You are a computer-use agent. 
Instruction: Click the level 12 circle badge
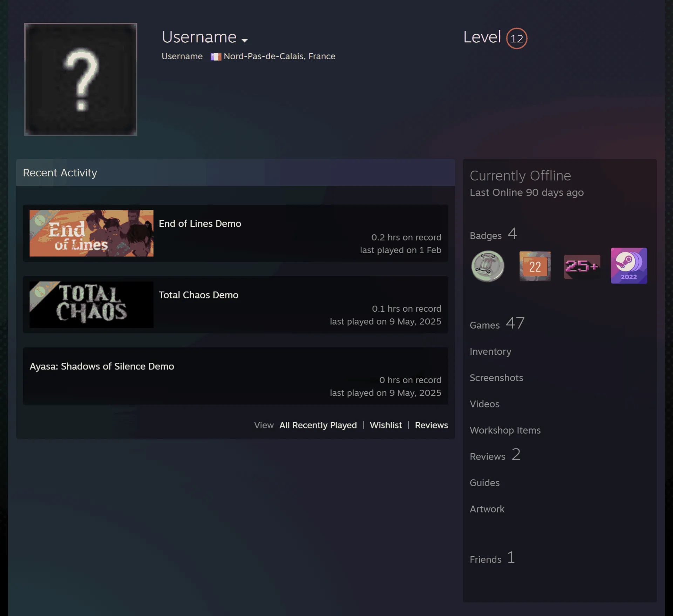click(x=517, y=38)
